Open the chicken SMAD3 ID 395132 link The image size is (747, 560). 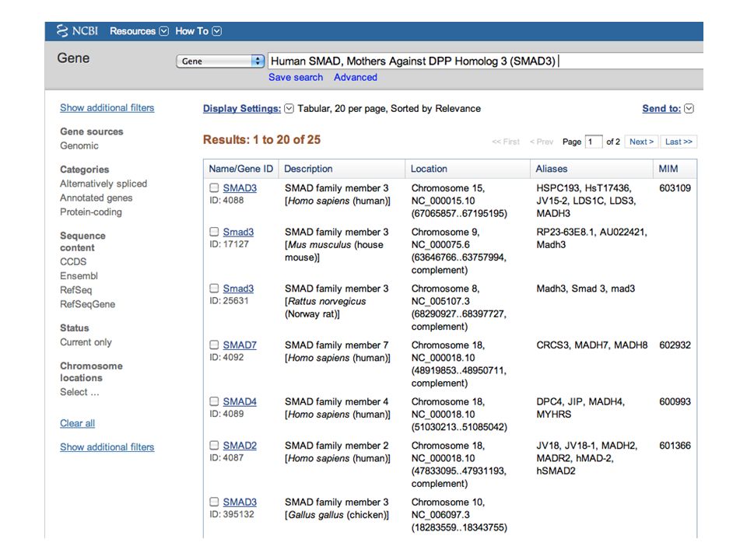tap(240, 502)
